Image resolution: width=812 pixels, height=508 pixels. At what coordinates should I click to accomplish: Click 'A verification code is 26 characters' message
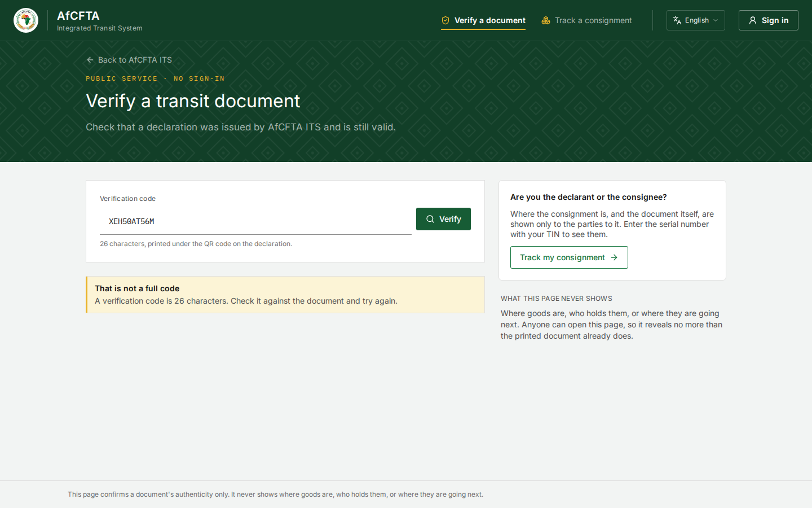246,301
